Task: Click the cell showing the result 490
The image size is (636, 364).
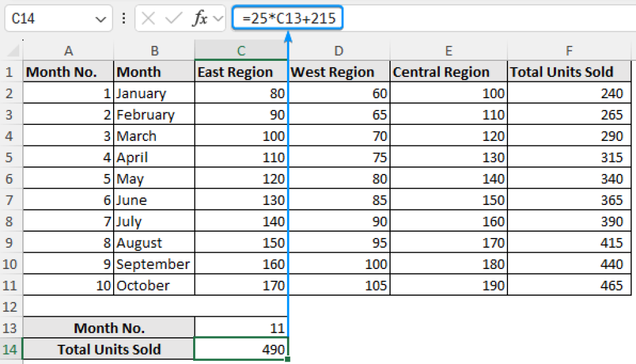Action: coord(241,349)
